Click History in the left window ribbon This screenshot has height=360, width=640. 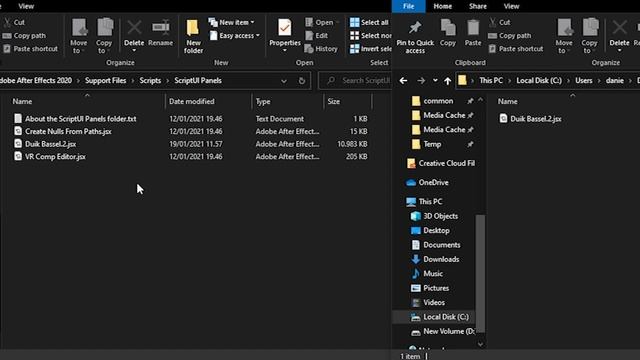tap(321, 49)
